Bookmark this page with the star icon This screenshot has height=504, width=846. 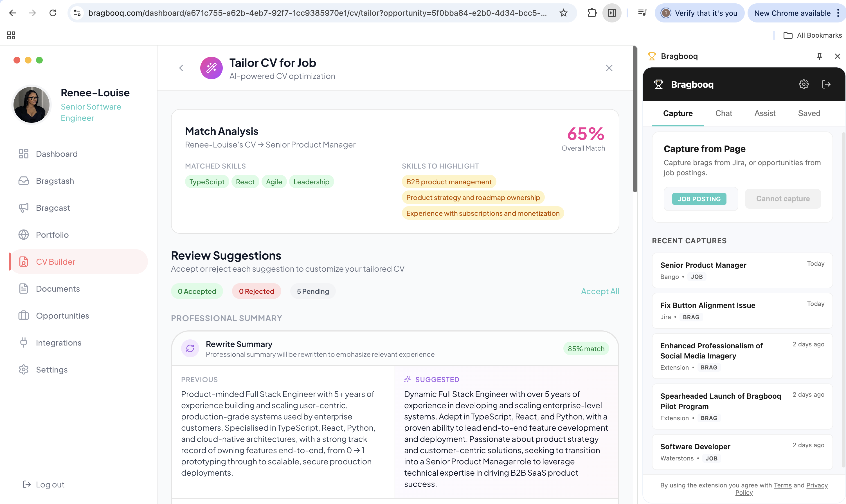coord(563,13)
